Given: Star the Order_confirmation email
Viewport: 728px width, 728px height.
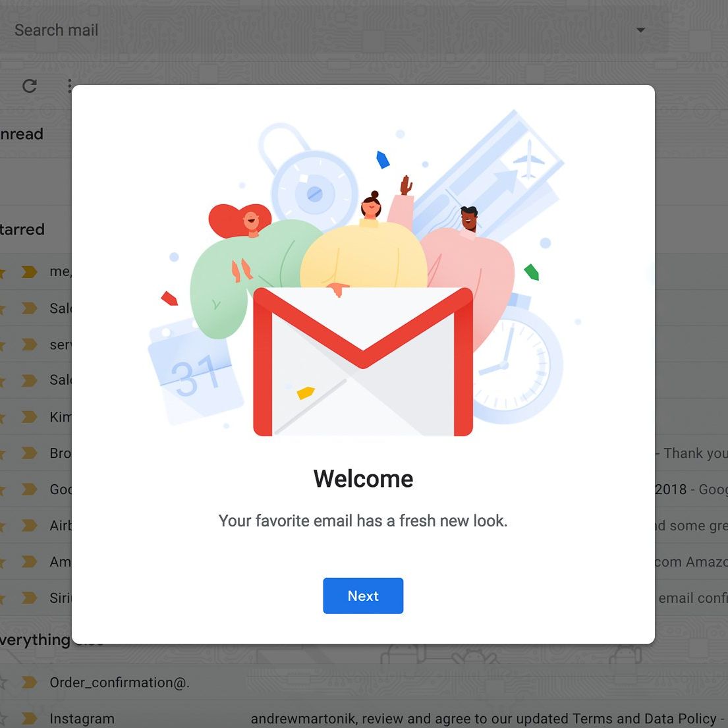Looking at the screenshot, I should click(x=3, y=682).
